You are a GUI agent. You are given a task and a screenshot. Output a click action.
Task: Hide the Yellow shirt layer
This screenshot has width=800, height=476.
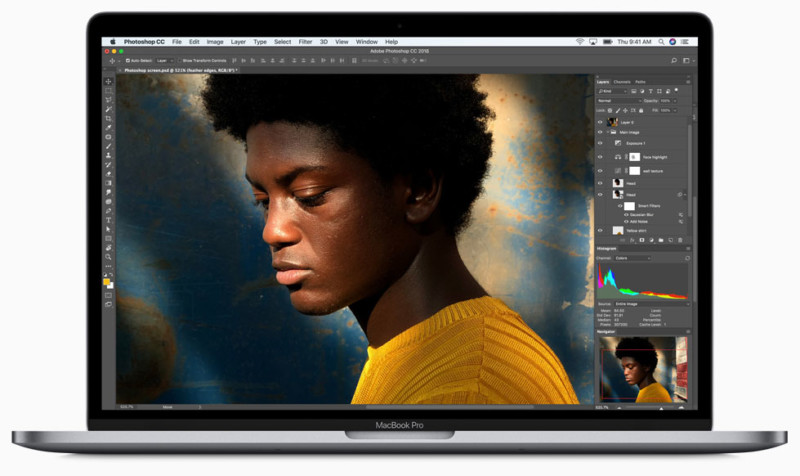600,231
